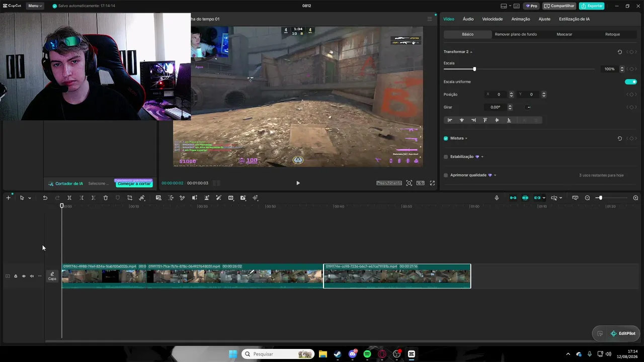The image size is (644, 362).
Task: Select the third clip ending 00:00:21:16
Action: tap(397, 276)
